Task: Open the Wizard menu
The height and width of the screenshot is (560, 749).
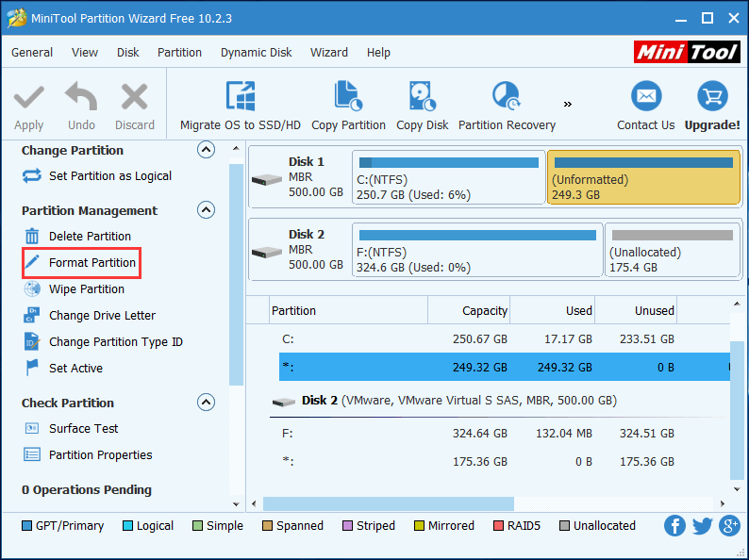Action: [328, 53]
